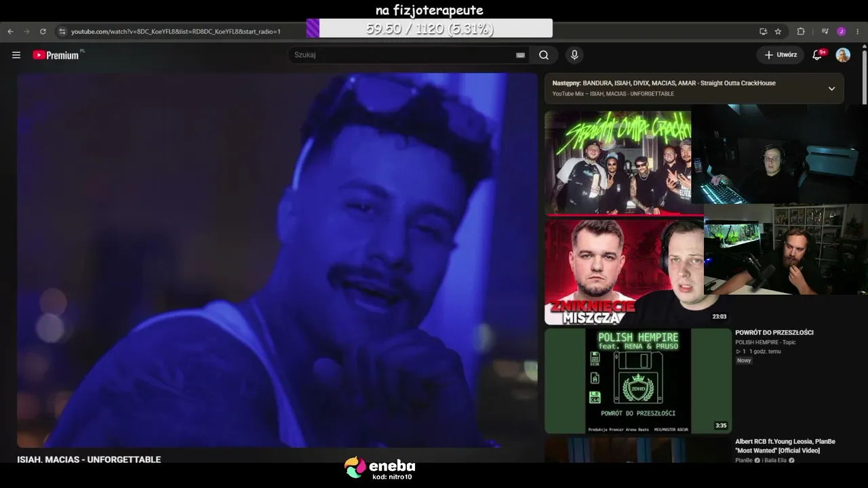This screenshot has width=868, height=488.
Task: Open the Straight Outta CrackHouse thumbnail
Action: tap(618, 163)
